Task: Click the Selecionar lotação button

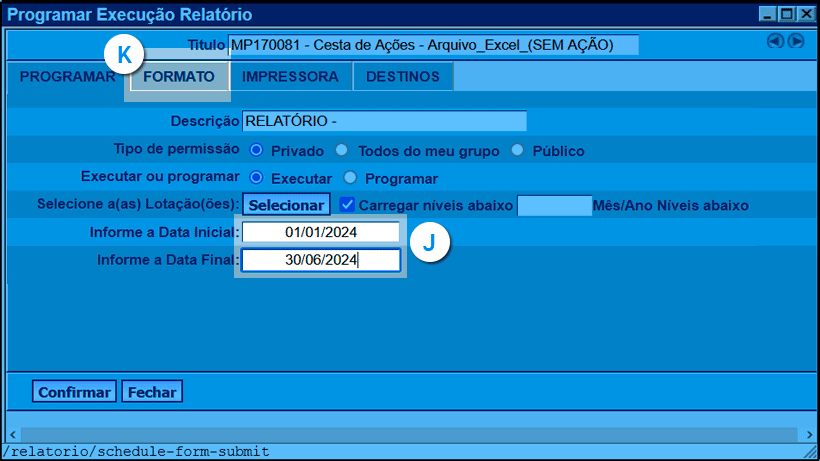Action: click(286, 205)
